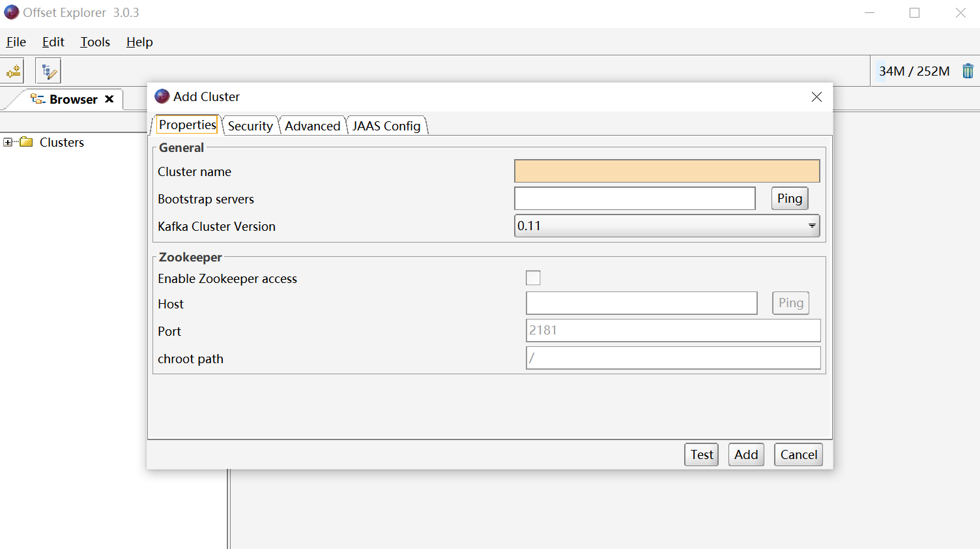Click the Host label in Zookeeper
Image resolution: width=980 pixels, height=549 pixels.
pyautogui.click(x=171, y=304)
